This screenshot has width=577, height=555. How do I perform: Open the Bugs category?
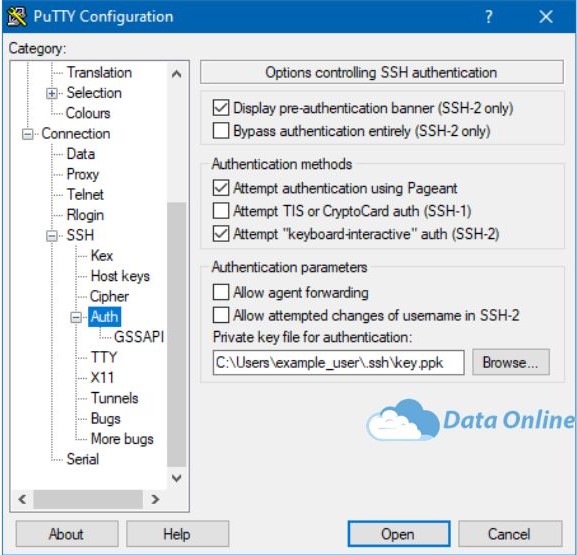point(106,418)
